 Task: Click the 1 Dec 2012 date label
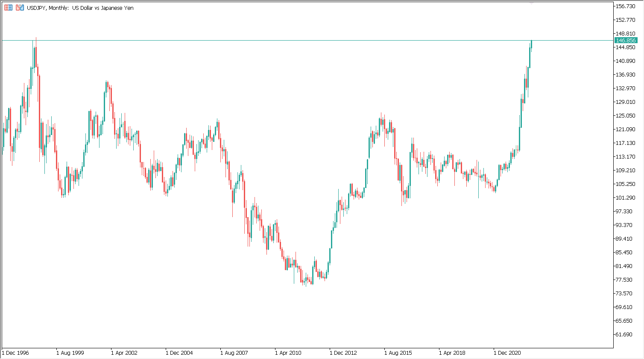pos(343,353)
